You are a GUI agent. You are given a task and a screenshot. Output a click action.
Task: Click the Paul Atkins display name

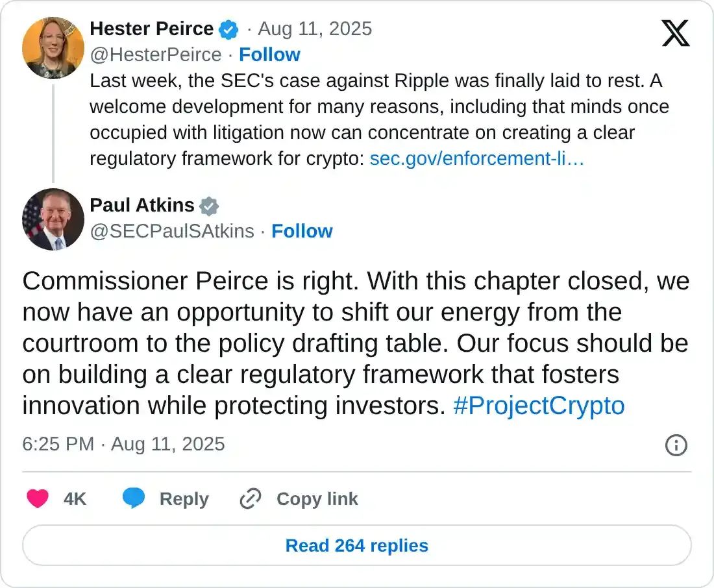point(142,205)
